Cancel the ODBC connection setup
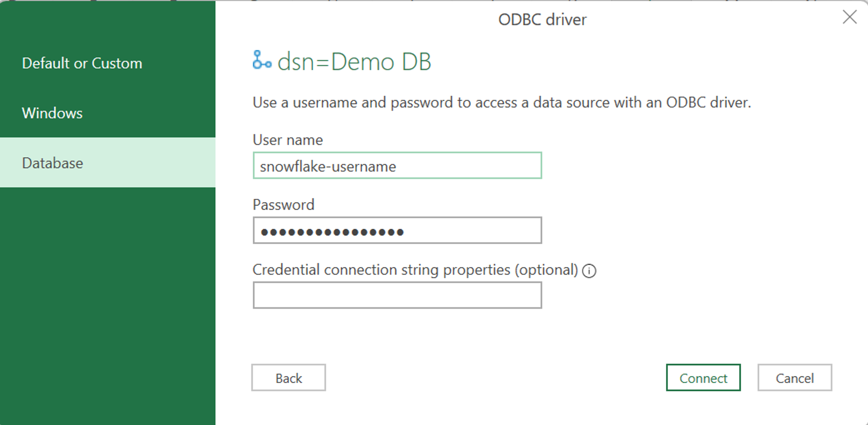Screen dimensions: 868x425 (x=795, y=378)
